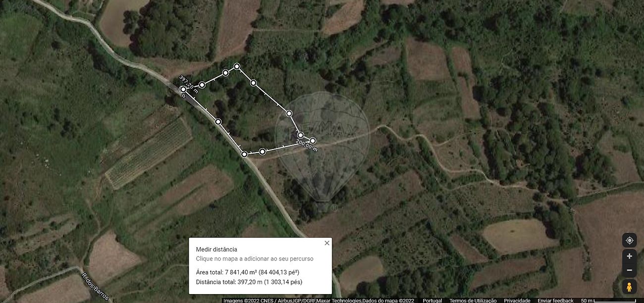The image size is (644, 303).
Task: Zoom out with the minus button
Action: [x=629, y=270]
